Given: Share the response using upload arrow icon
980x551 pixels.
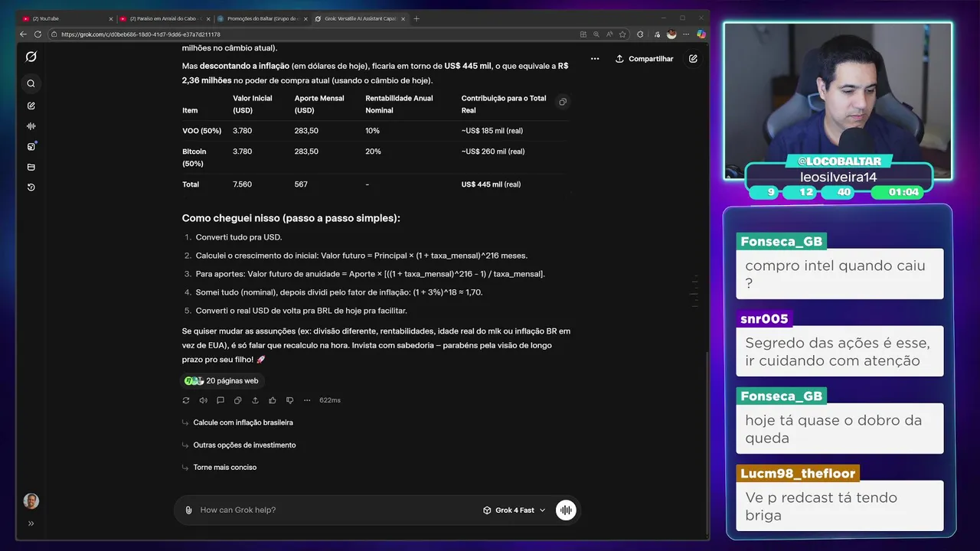Looking at the screenshot, I should click(x=255, y=400).
